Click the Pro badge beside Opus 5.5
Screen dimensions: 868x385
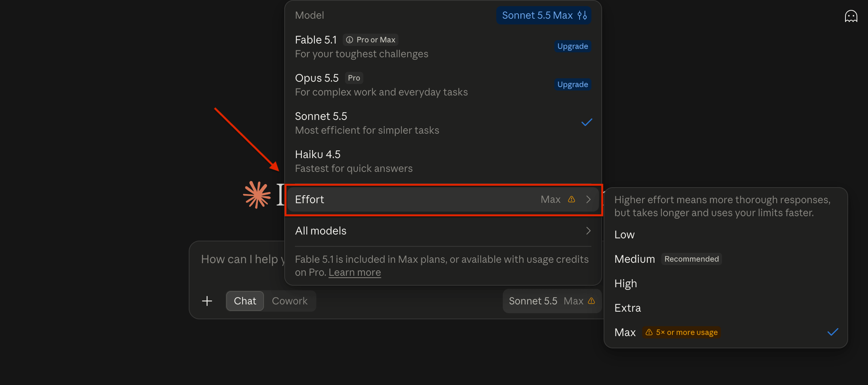tap(354, 78)
